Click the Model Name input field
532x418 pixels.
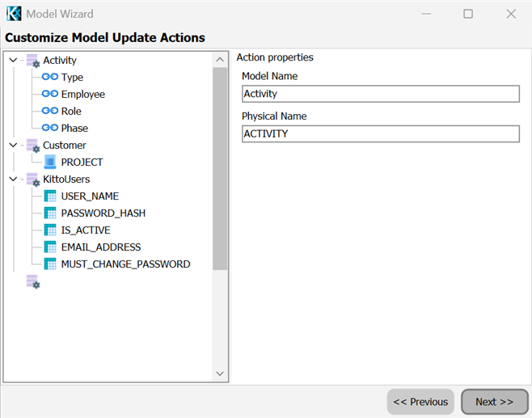coord(381,94)
